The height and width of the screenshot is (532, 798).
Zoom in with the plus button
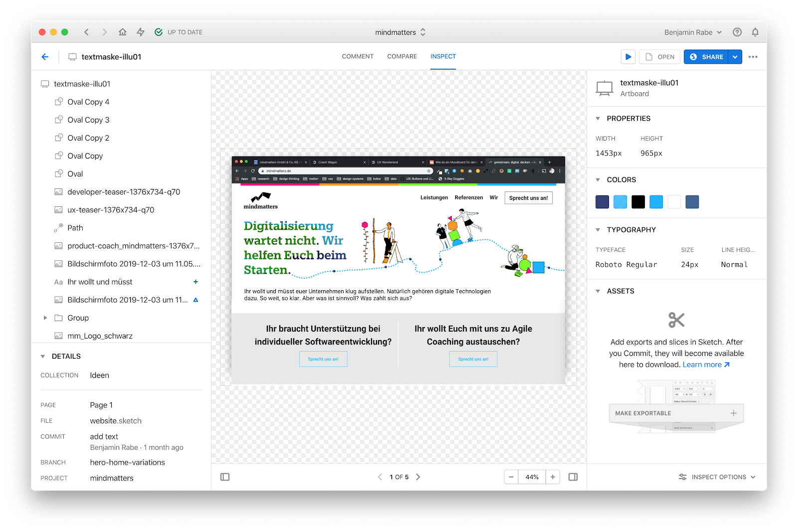point(553,477)
